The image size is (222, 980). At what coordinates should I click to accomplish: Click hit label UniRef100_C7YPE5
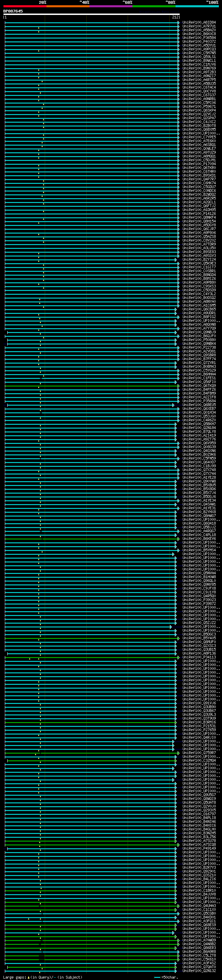point(199,137)
